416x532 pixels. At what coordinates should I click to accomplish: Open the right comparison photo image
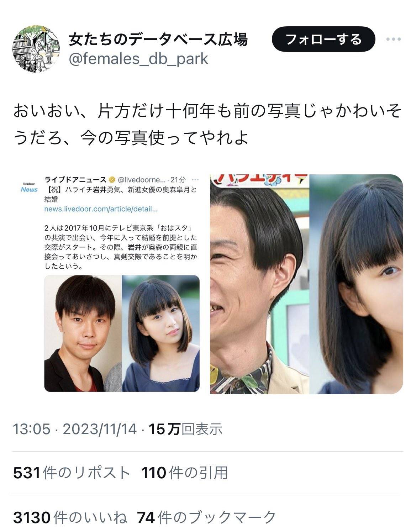pos(306,284)
